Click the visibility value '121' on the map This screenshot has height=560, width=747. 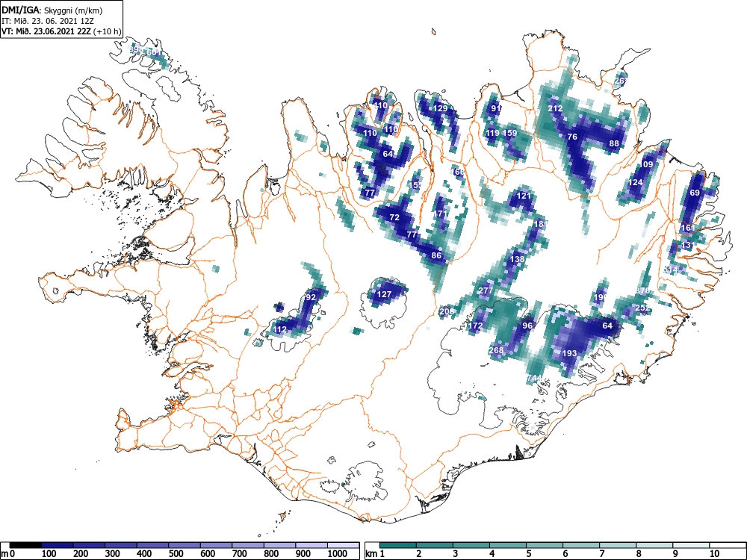(523, 196)
